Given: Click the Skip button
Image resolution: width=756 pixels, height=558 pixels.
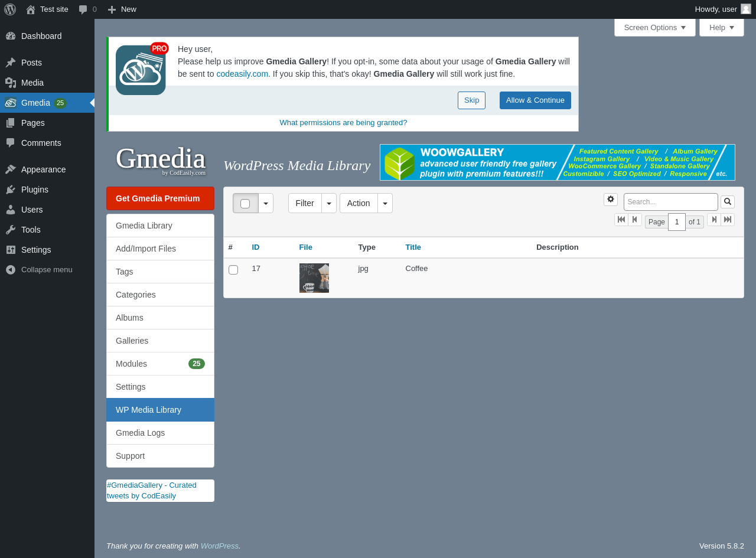Looking at the screenshot, I should pos(471,100).
